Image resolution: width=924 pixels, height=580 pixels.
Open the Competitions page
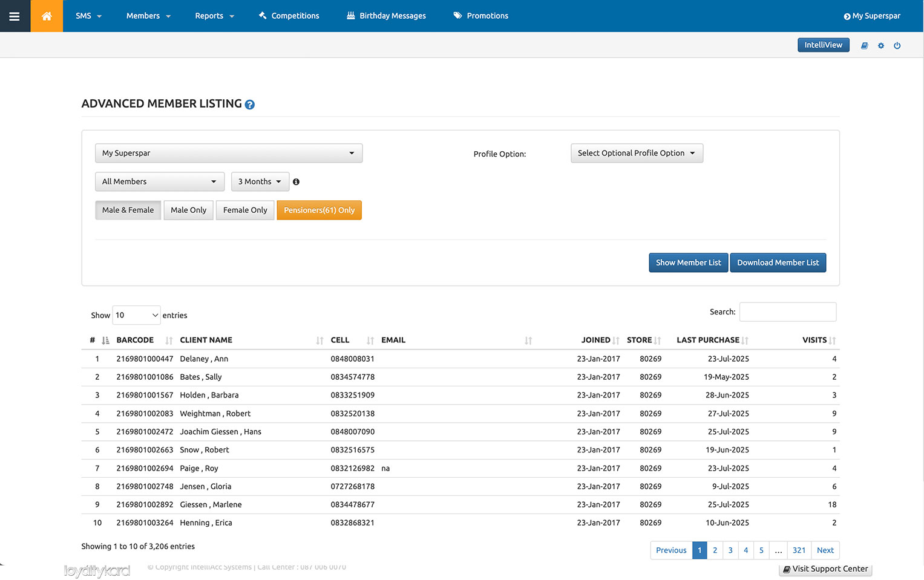[289, 16]
